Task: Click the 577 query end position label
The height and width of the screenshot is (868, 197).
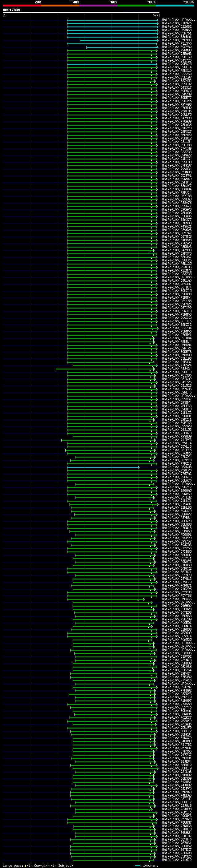Action: pyautogui.click(x=155, y=15)
